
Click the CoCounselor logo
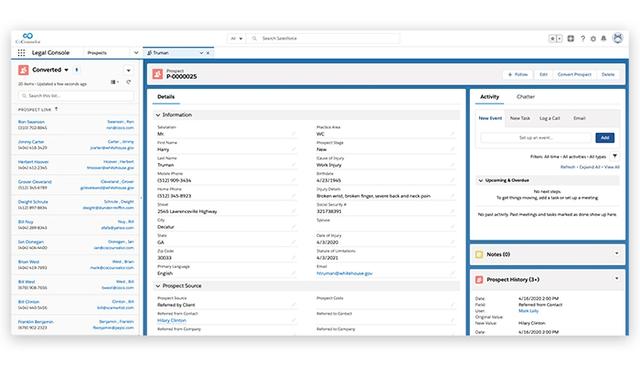(27, 38)
